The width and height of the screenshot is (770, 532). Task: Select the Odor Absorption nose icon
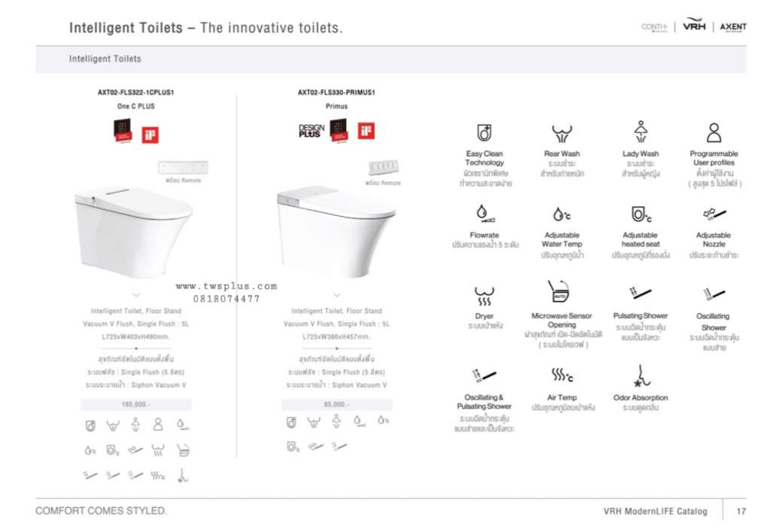pyautogui.click(x=641, y=376)
